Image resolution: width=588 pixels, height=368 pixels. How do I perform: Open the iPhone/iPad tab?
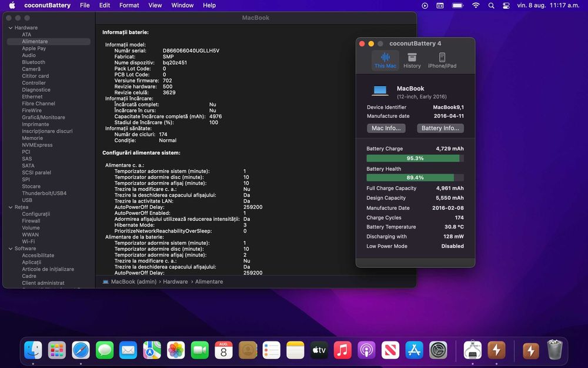pyautogui.click(x=442, y=61)
